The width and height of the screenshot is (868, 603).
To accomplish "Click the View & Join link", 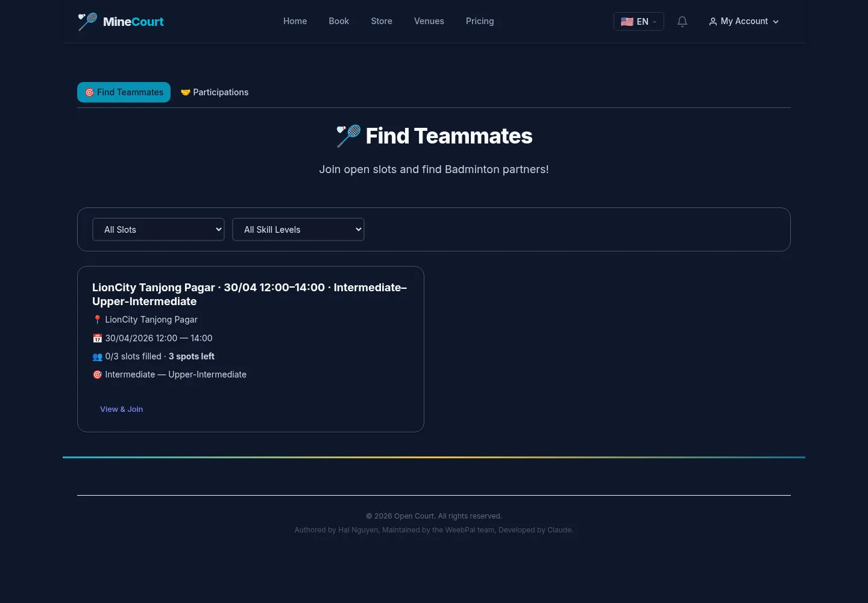I will point(121,409).
